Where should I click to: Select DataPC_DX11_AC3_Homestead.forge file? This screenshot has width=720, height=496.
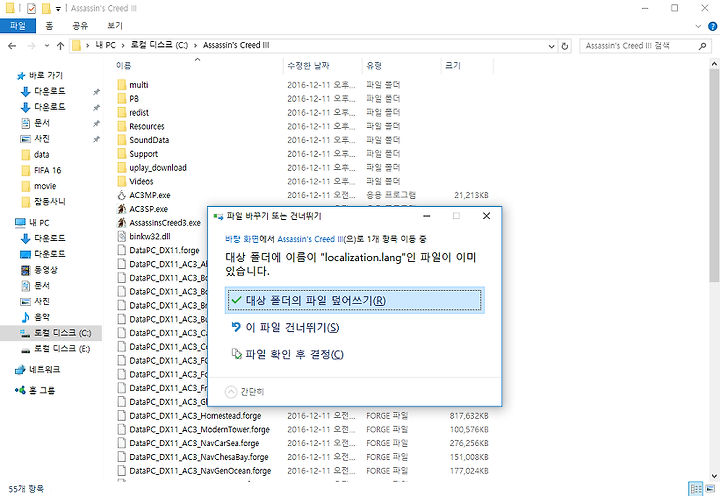195,416
